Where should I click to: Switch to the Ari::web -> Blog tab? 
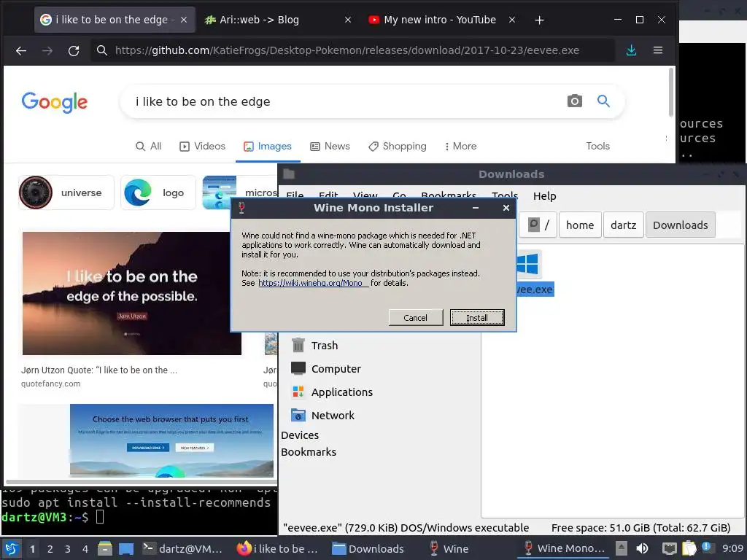[259, 20]
